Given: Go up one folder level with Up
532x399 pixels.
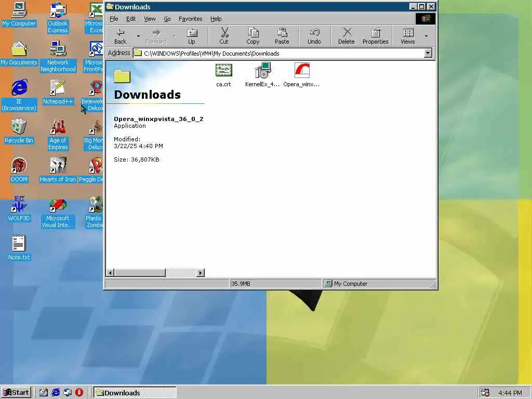Looking at the screenshot, I should pos(192,36).
